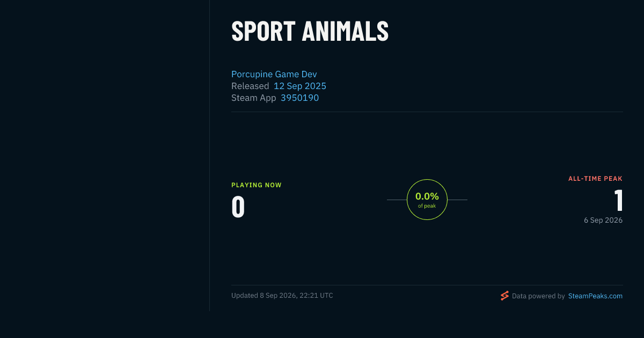Open Steam App ID 3950190 link
This screenshot has height=338, width=644.
tap(299, 98)
